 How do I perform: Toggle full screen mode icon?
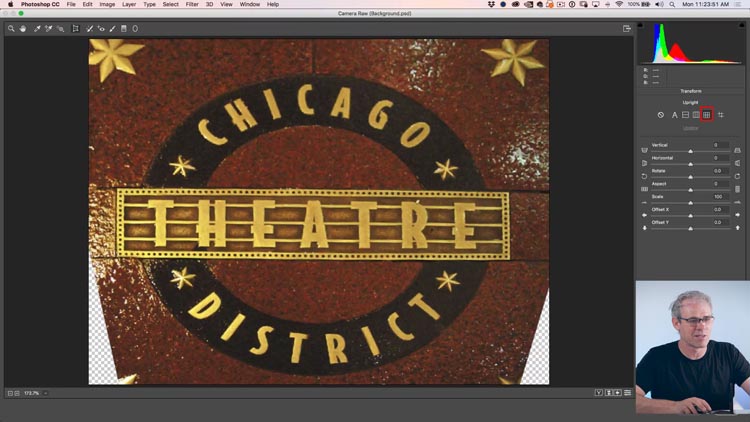click(x=627, y=29)
